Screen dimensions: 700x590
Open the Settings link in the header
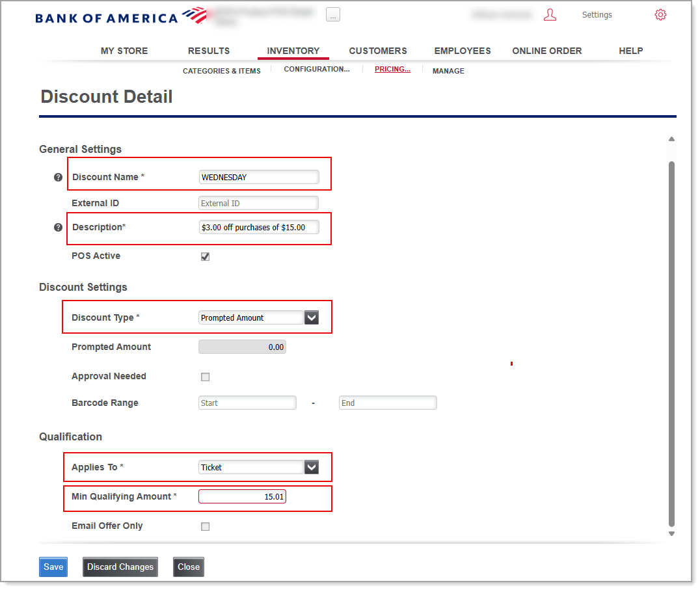click(x=597, y=14)
